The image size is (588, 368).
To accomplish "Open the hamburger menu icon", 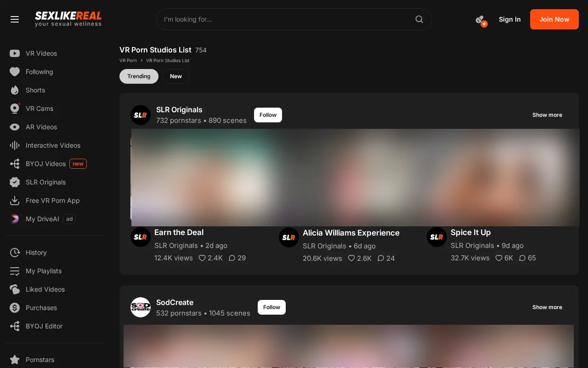I will pos(15,19).
